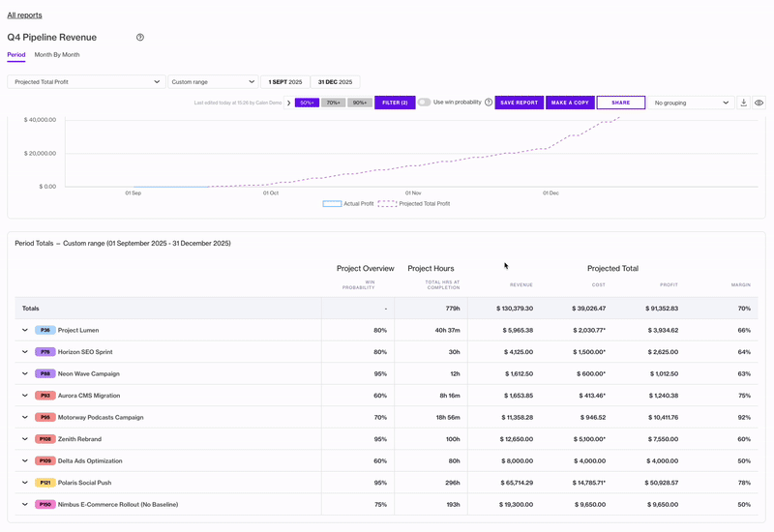Toggle Actual Profit legend swatch
The width and height of the screenshot is (774, 532).
coord(332,204)
